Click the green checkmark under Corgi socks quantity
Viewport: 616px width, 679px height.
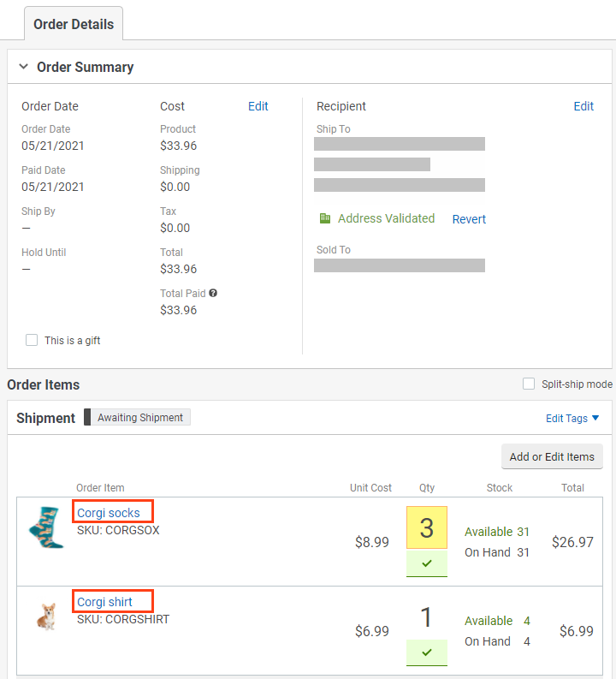pyautogui.click(x=427, y=563)
